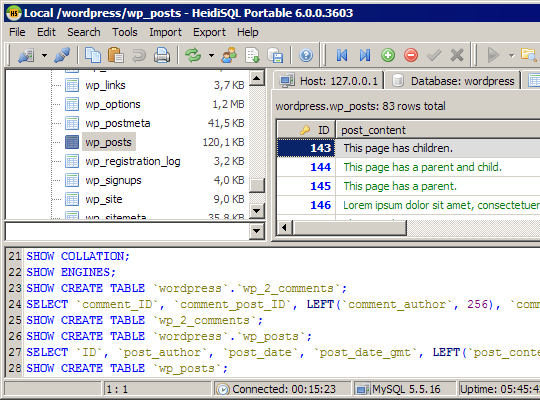Click the Copy toolbar icon
The height and width of the screenshot is (400, 540).
(x=93, y=55)
